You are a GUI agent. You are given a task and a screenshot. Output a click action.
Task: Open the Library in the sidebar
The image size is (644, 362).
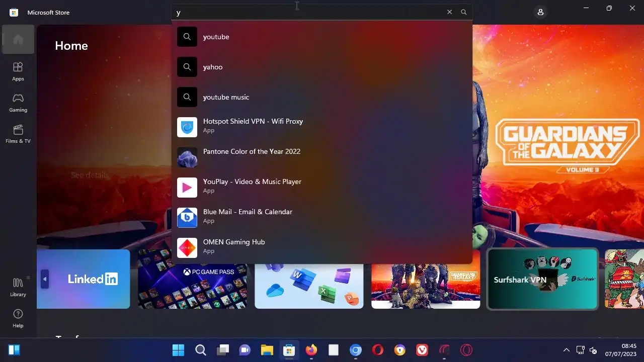[x=18, y=287]
